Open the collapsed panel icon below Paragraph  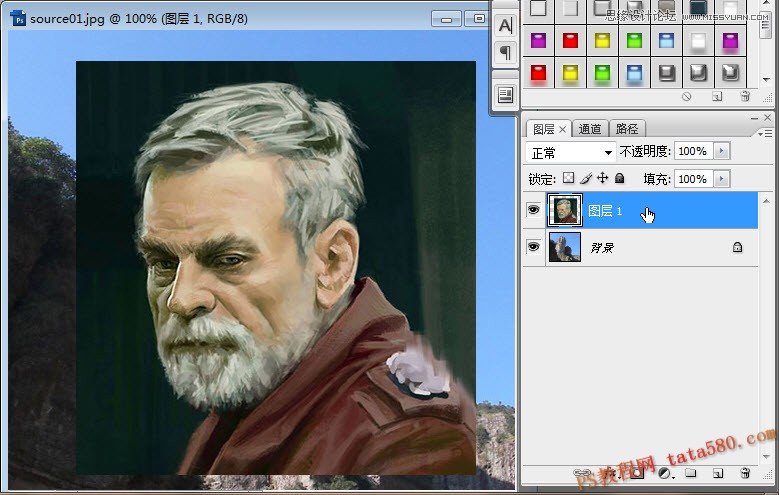click(505, 94)
